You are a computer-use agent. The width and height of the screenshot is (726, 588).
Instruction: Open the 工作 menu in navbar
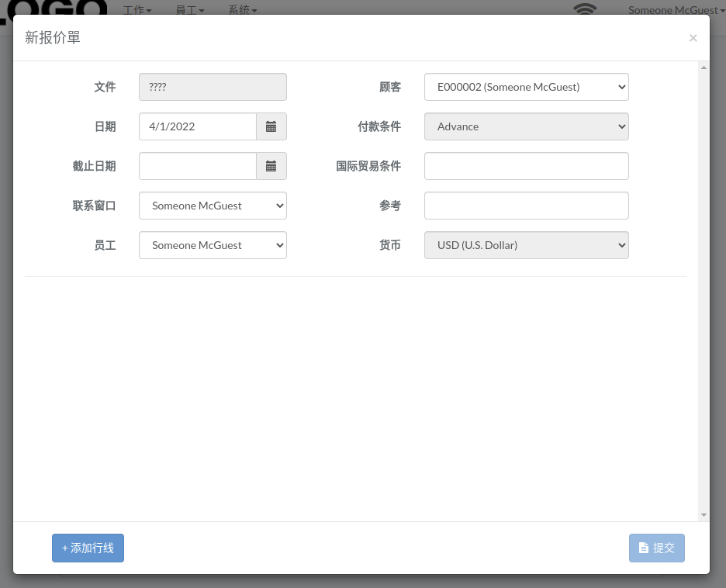point(137,9)
